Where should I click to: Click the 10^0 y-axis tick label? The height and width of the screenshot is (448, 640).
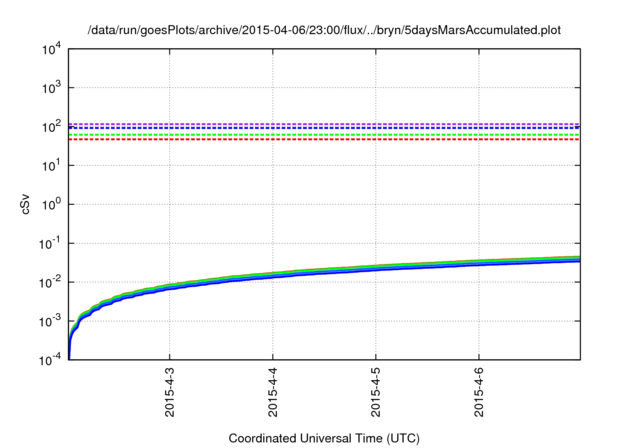(51, 204)
